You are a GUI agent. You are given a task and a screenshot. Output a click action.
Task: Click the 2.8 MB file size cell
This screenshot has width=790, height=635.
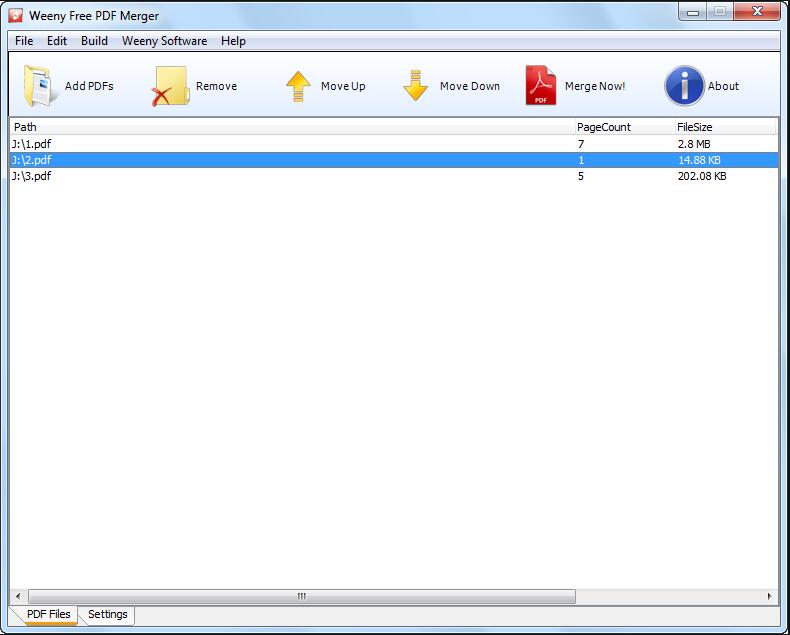tap(694, 144)
